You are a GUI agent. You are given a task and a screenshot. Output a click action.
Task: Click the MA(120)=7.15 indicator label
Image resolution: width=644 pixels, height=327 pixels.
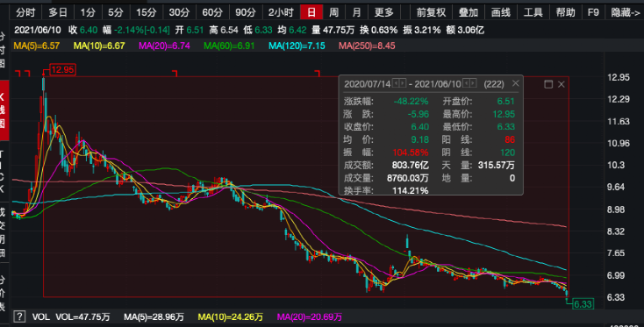297,46
